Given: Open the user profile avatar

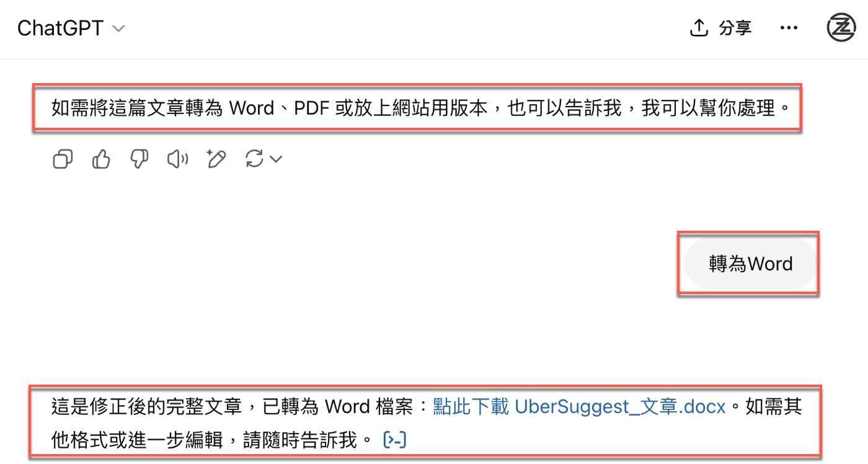Looking at the screenshot, I should (x=841, y=29).
